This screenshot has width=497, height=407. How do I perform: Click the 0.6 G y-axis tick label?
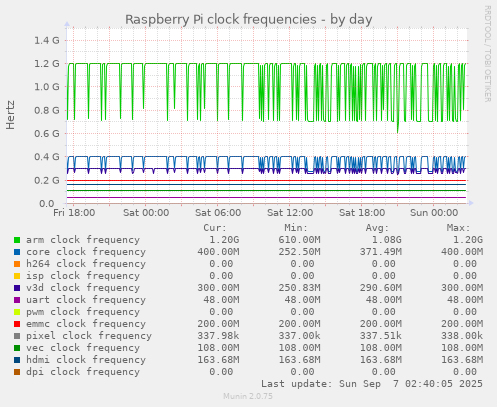[x=47, y=134]
